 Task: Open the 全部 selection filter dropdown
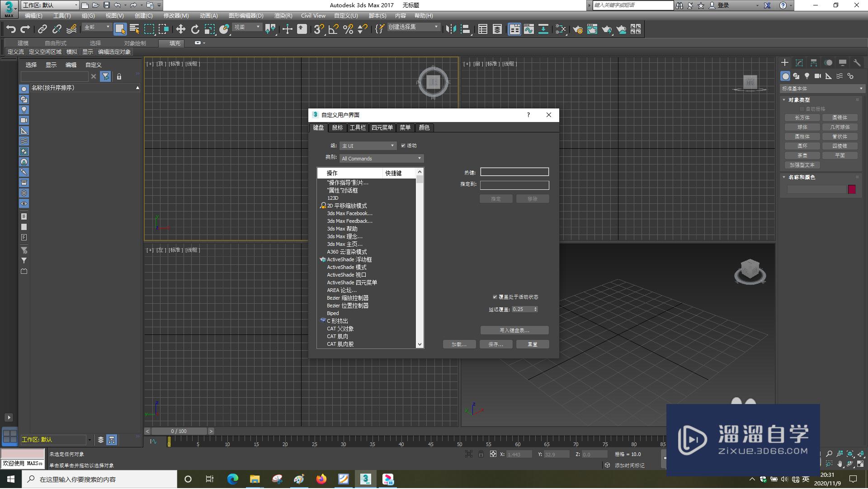tap(97, 27)
